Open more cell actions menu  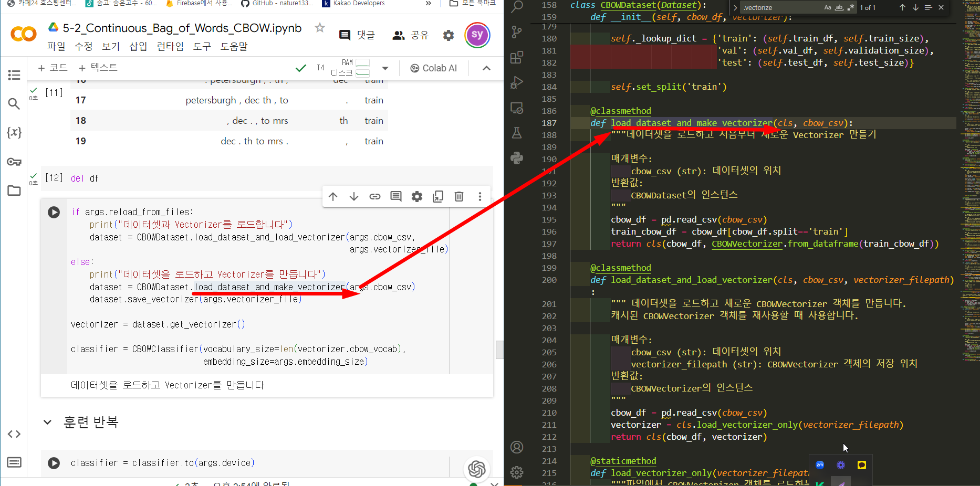480,196
